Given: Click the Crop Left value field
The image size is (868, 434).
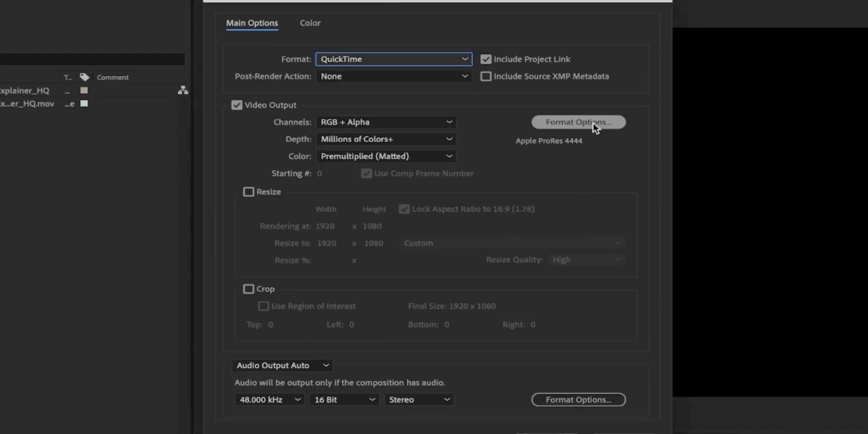Looking at the screenshot, I should click(x=352, y=325).
